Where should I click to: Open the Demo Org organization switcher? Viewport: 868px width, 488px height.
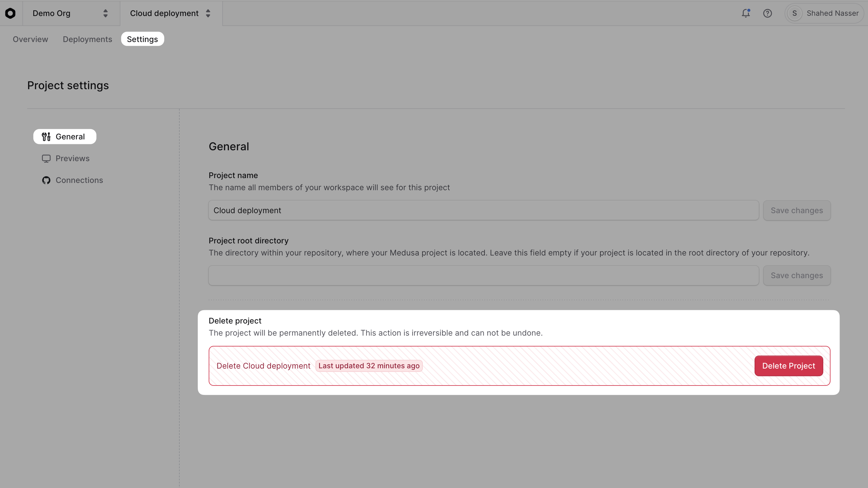71,14
